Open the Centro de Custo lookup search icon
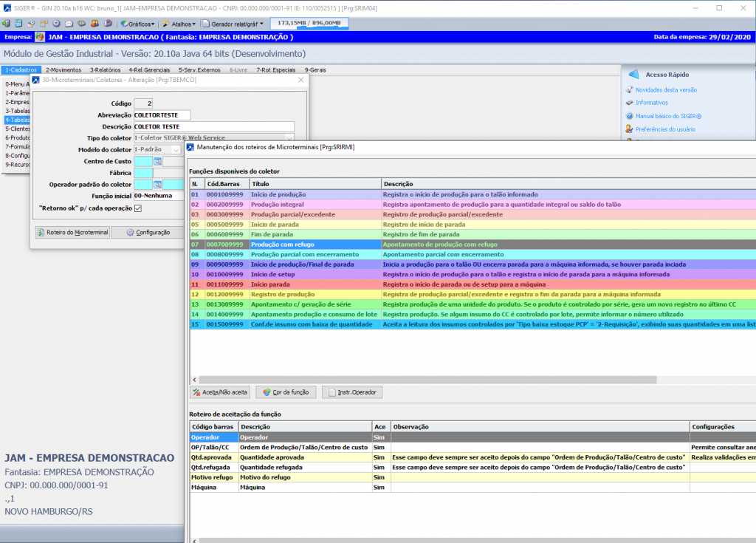 tap(157, 161)
